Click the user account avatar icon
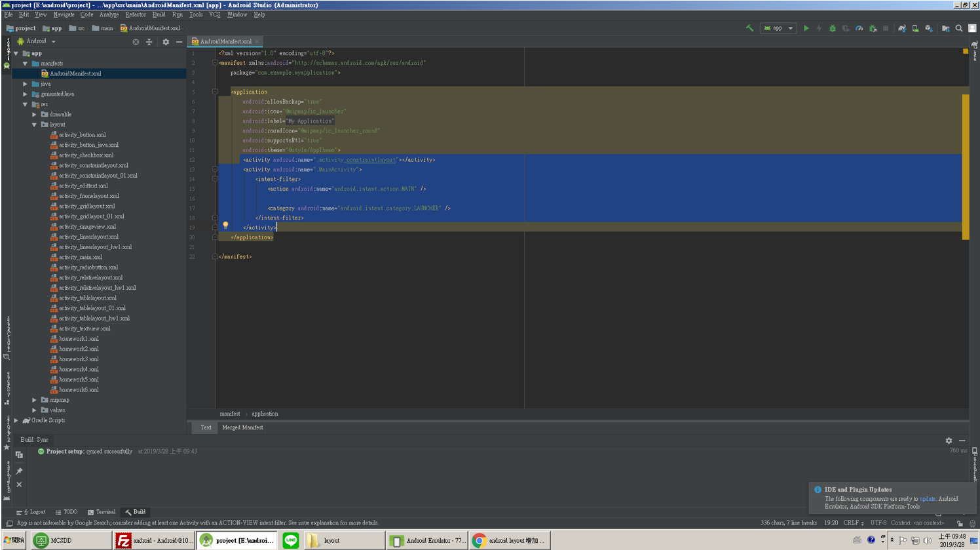980x550 pixels. (x=972, y=28)
